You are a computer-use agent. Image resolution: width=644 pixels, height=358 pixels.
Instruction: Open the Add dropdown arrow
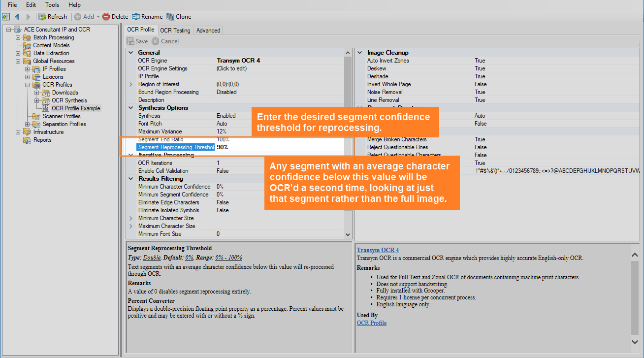click(x=98, y=17)
